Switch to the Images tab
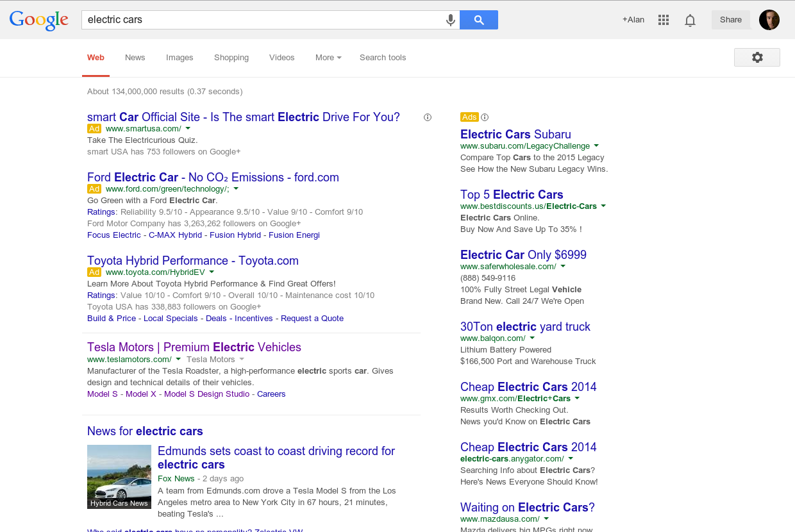The width and height of the screenshot is (795, 532). tap(180, 58)
